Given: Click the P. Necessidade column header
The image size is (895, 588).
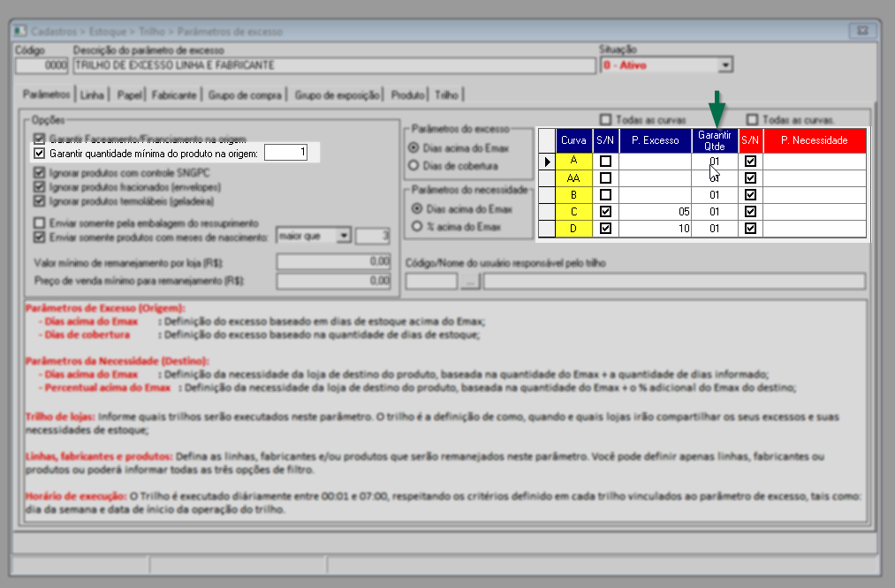Looking at the screenshot, I should pos(815,140).
